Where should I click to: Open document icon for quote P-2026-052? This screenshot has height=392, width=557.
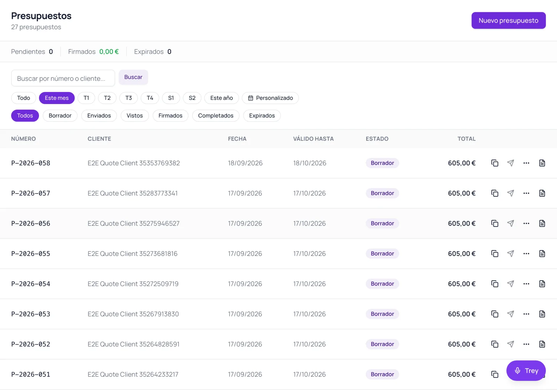coord(542,344)
